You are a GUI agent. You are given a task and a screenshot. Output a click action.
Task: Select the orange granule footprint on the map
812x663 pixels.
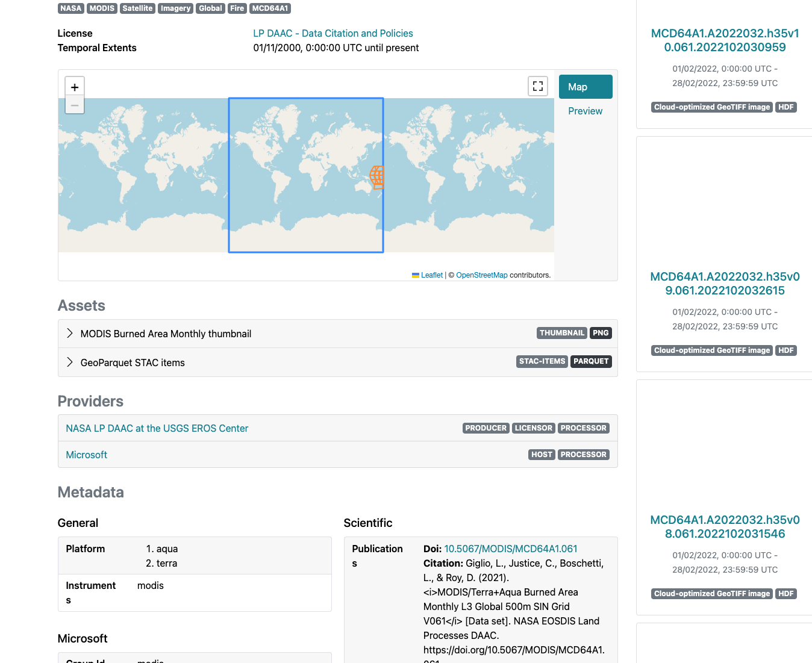tap(376, 177)
